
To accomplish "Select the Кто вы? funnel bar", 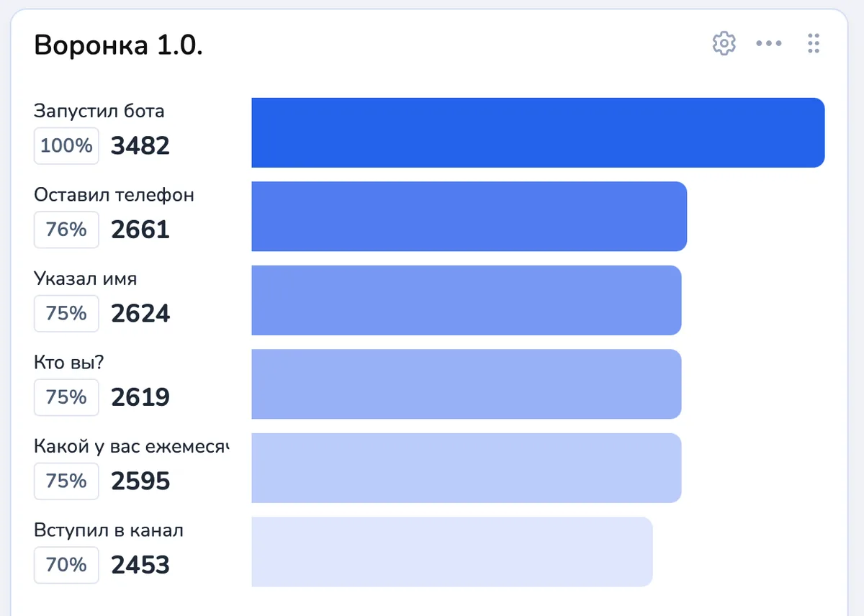I will point(466,384).
